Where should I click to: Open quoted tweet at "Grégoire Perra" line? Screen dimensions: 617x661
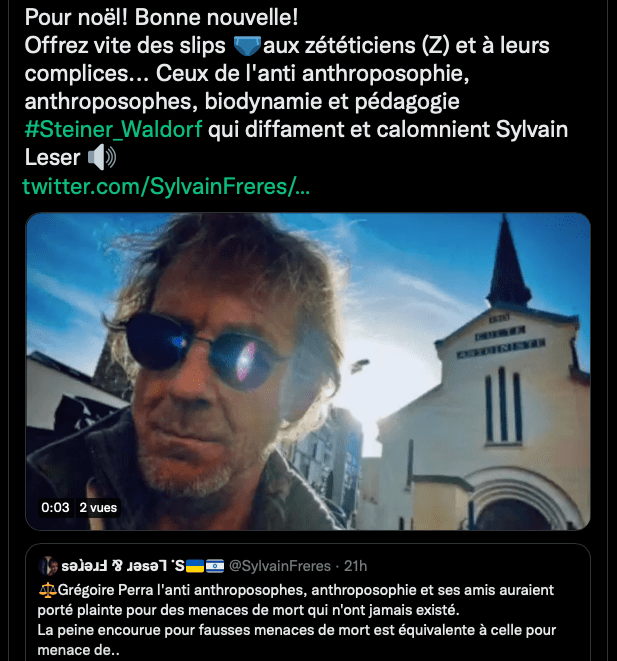pyautogui.click(x=296, y=590)
